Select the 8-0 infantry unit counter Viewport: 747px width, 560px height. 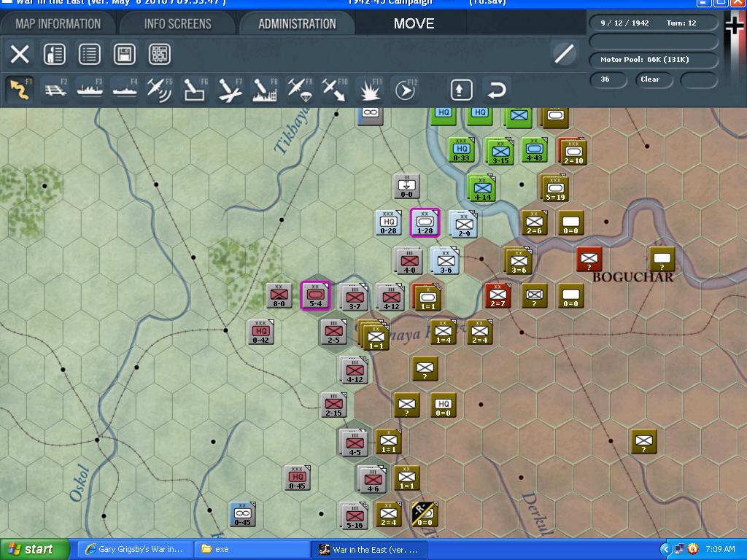click(279, 296)
